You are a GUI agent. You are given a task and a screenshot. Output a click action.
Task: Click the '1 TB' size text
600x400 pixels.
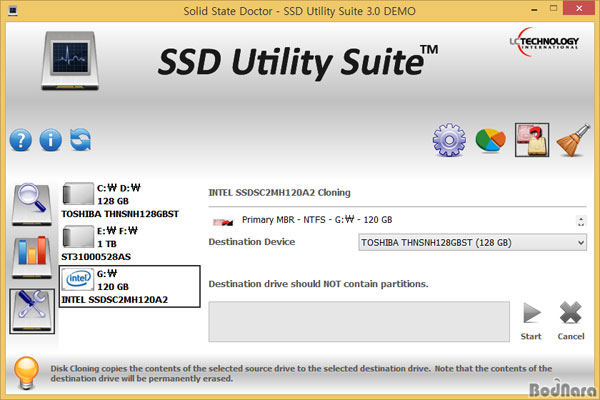coord(107,244)
